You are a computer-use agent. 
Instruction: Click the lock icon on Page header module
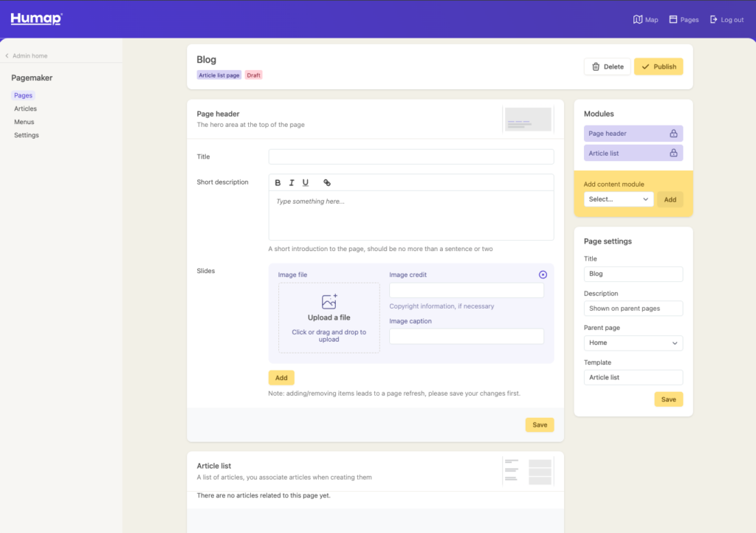coord(673,134)
